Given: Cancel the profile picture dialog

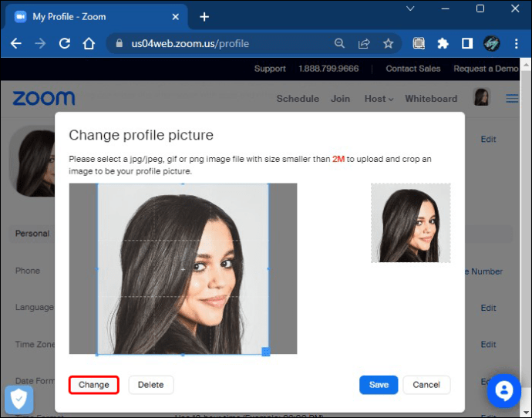Looking at the screenshot, I should click(x=426, y=385).
